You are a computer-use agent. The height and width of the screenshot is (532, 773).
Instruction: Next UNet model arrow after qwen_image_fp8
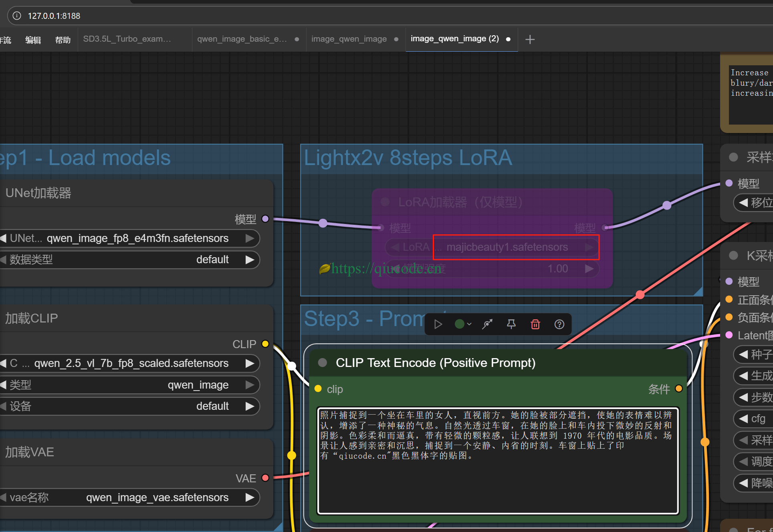(250, 238)
